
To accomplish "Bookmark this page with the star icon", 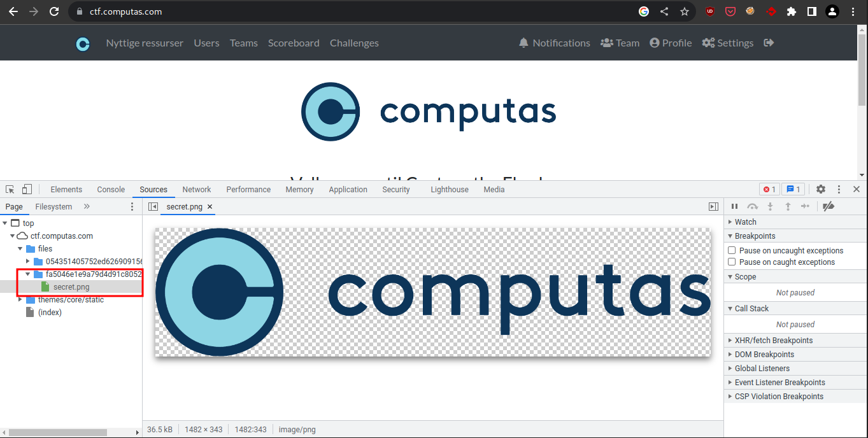I will point(685,11).
